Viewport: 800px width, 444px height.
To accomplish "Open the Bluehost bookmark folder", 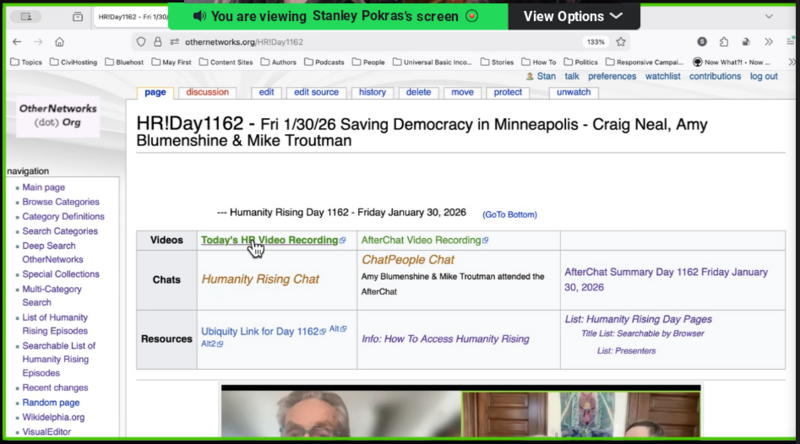I will click(x=124, y=62).
